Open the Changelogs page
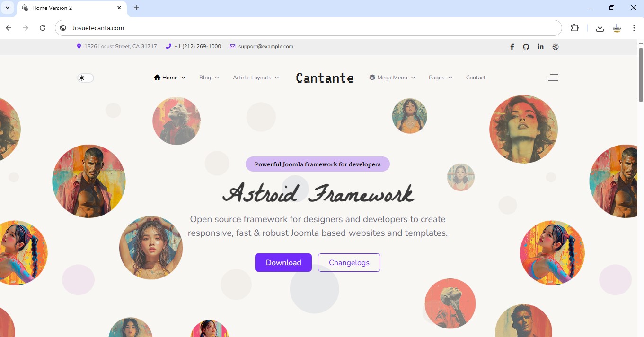Screen dimensions: 644x337 [349, 262]
